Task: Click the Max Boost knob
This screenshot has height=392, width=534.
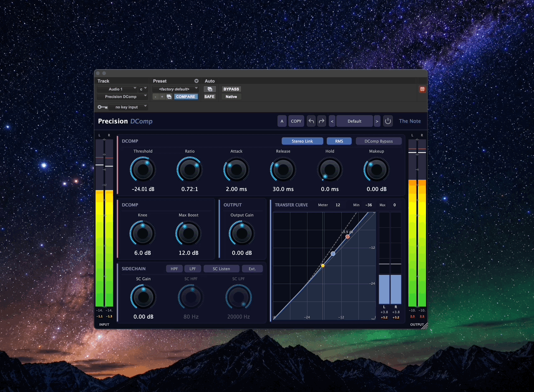Action: point(189,234)
